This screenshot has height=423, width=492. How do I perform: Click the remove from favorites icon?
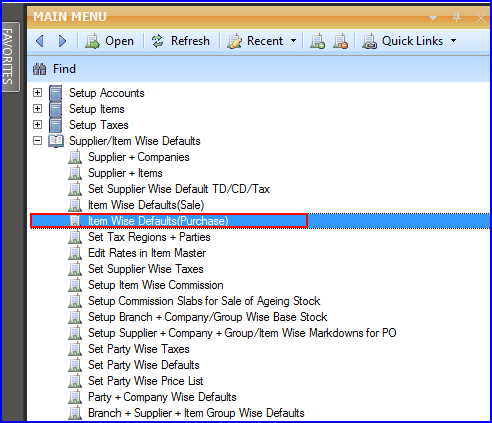point(340,41)
